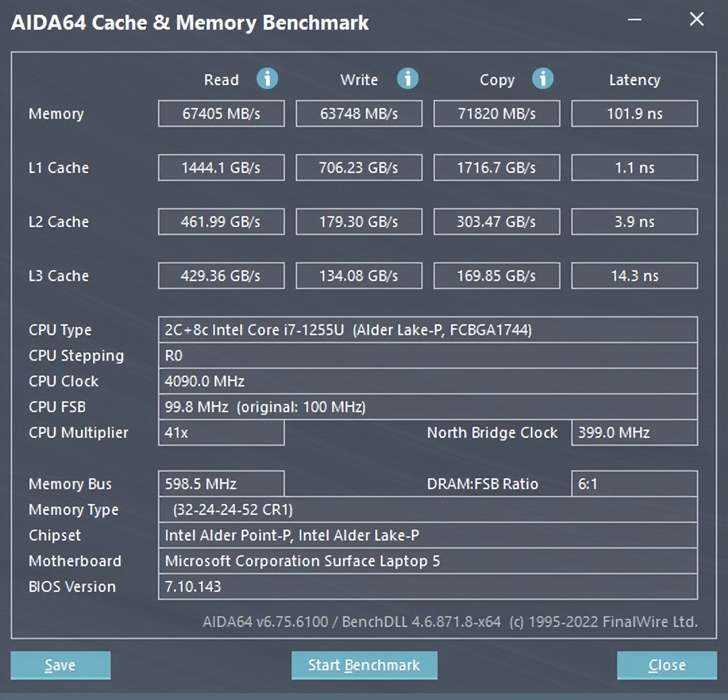Select the Memory latency result field
Screen dimensions: 728x700
pyautogui.click(x=634, y=114)
